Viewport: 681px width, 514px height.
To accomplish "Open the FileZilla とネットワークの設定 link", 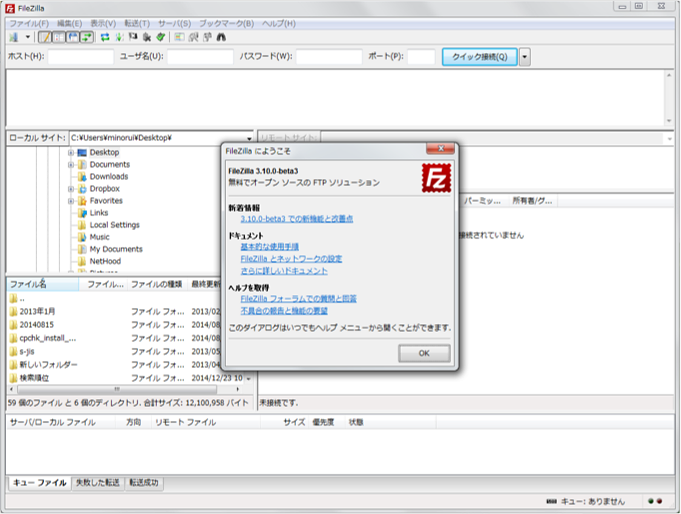I will 291,259.
